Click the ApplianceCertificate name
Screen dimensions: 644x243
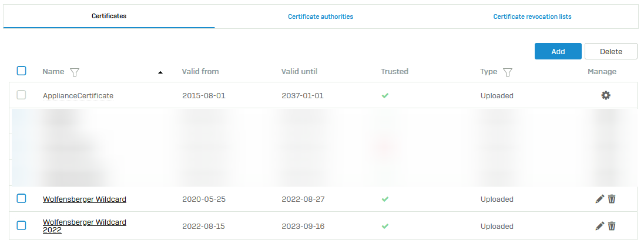(78, 96)
